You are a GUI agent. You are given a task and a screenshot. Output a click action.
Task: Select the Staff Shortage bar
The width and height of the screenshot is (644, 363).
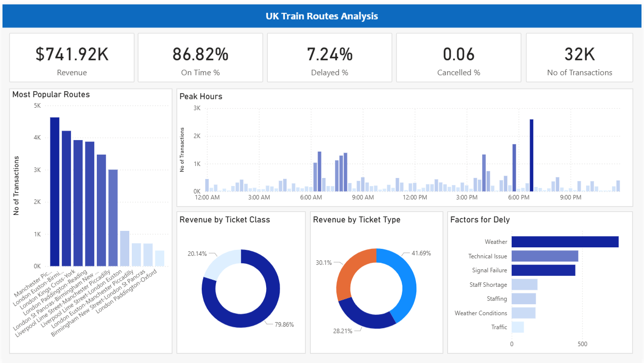coord(524,285)
